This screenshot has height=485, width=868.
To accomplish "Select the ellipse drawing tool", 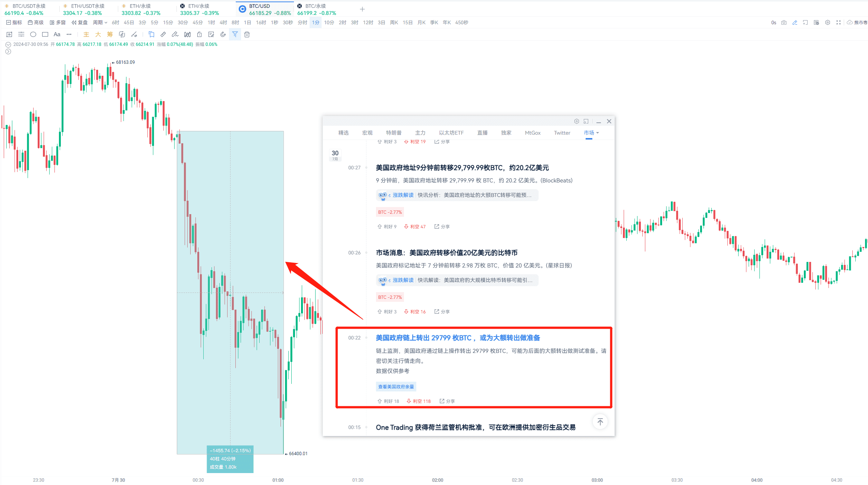I will point(33,34).
